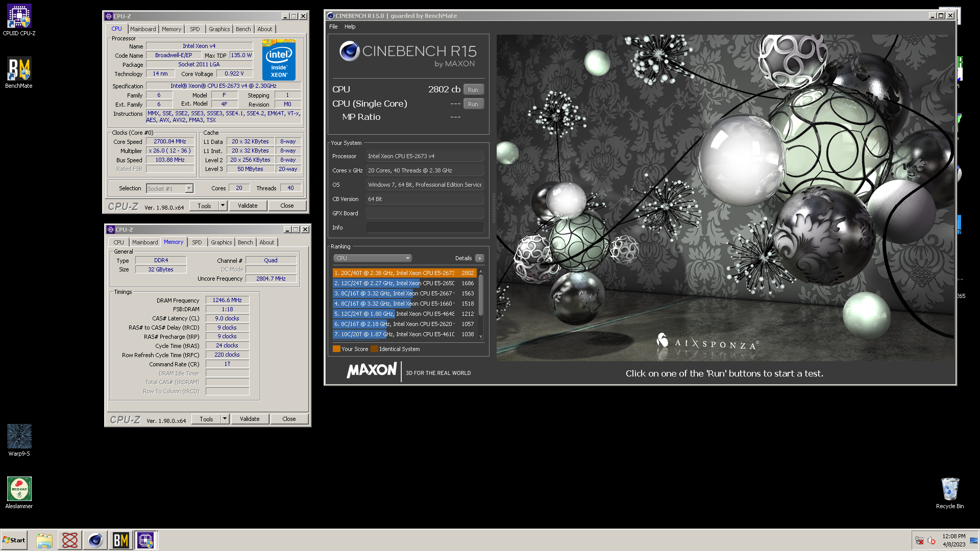Image resolution: width=980 pixels, height=551 pixels.
Task: Open the Help menu in Cinebench
Action: click(350, 27)
